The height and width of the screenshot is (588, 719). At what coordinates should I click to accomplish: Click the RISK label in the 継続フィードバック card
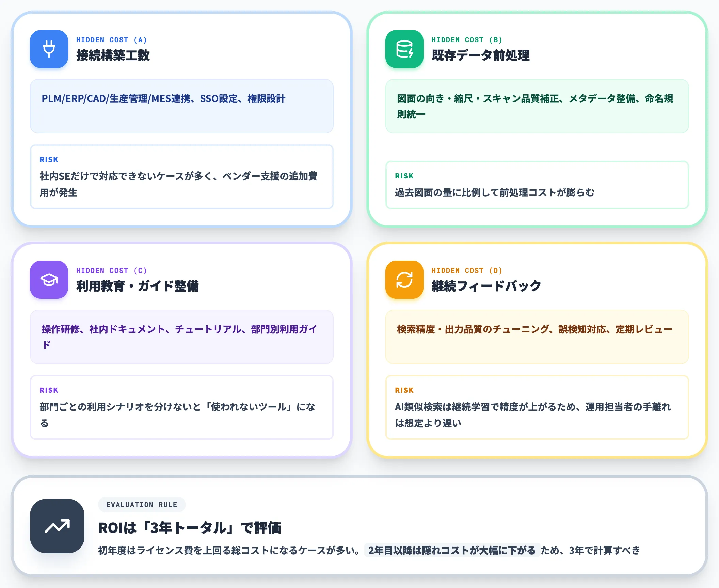[x=404, y=390]
